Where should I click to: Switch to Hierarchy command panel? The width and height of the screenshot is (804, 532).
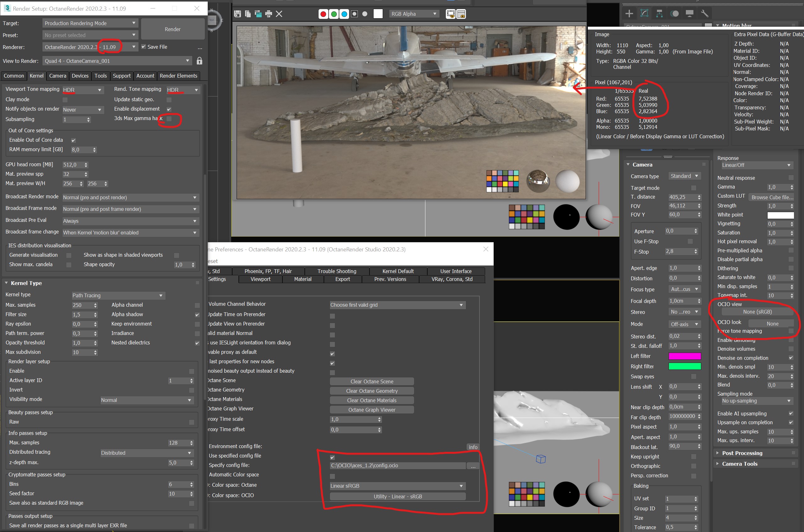tap(659, 14)
